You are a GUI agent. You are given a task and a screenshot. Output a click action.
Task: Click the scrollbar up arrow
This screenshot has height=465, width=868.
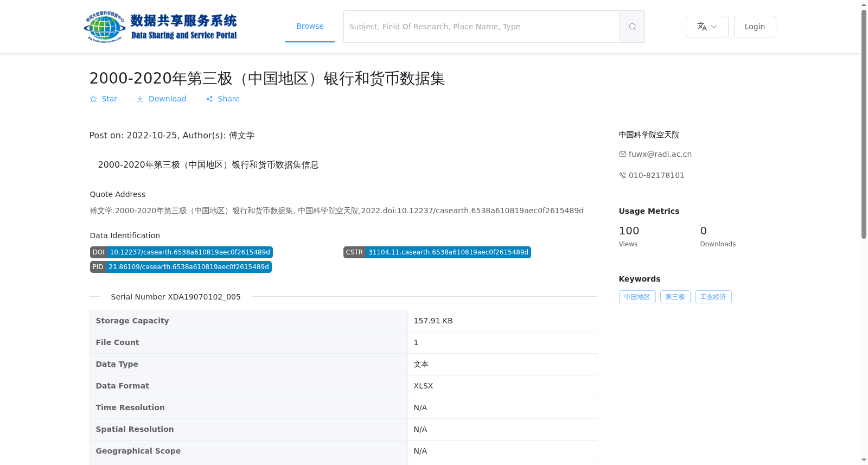click(x=864, y=4)
